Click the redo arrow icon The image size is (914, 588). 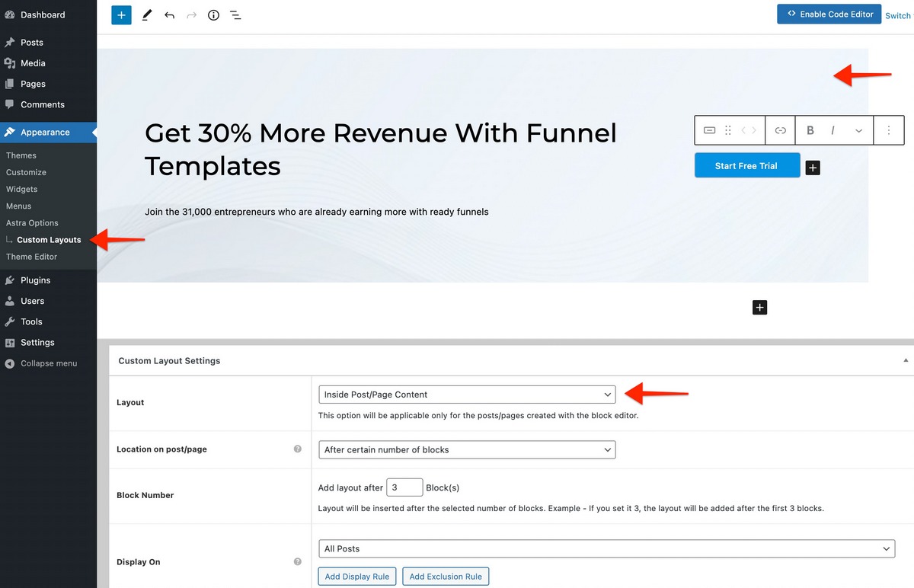(191, 14)
